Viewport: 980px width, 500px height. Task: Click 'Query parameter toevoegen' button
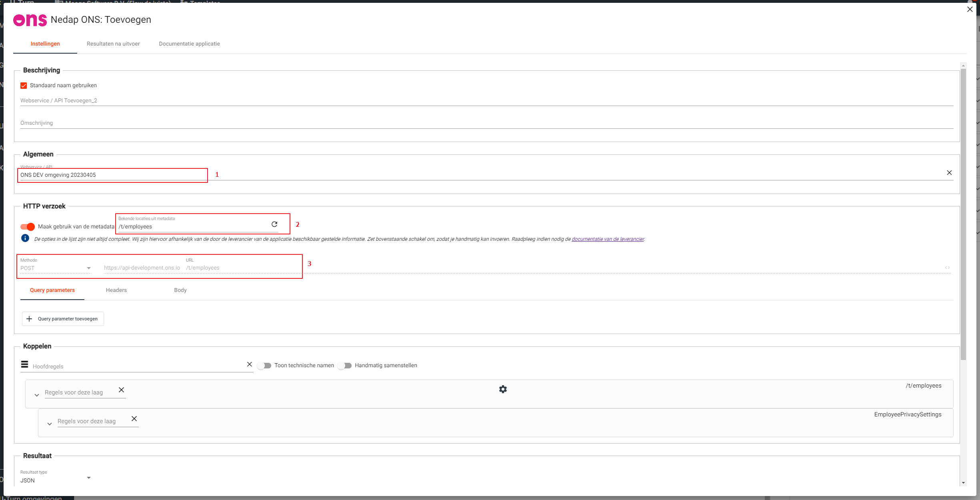click(x=63, y=319)
